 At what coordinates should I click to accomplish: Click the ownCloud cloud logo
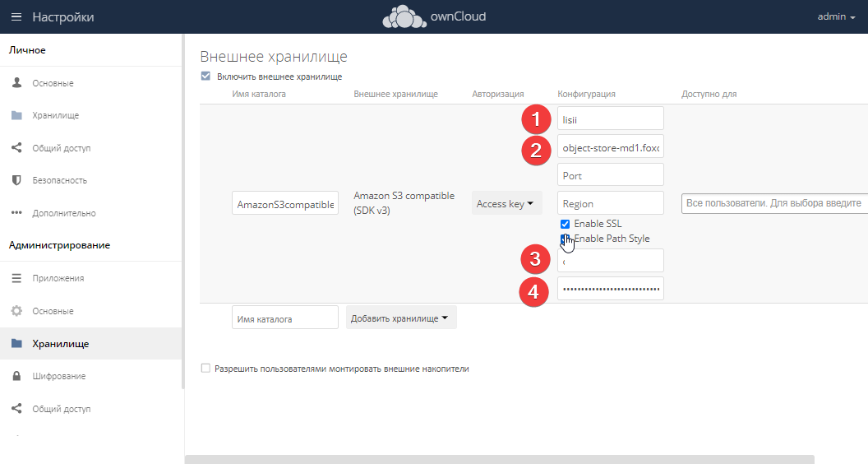(404, 16)
